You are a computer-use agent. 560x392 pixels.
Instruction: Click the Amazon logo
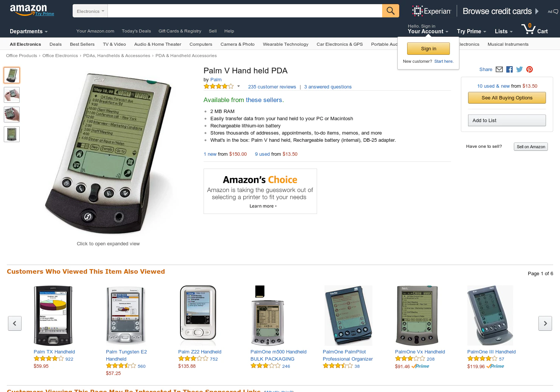tap(28, 10)
